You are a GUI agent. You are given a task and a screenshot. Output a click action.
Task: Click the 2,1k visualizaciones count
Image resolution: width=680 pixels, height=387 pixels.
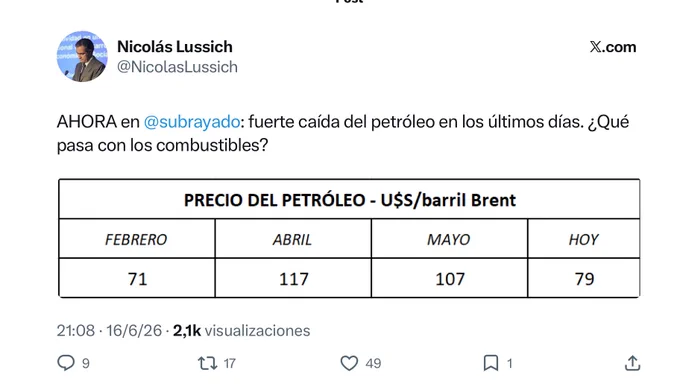point(242,331)
